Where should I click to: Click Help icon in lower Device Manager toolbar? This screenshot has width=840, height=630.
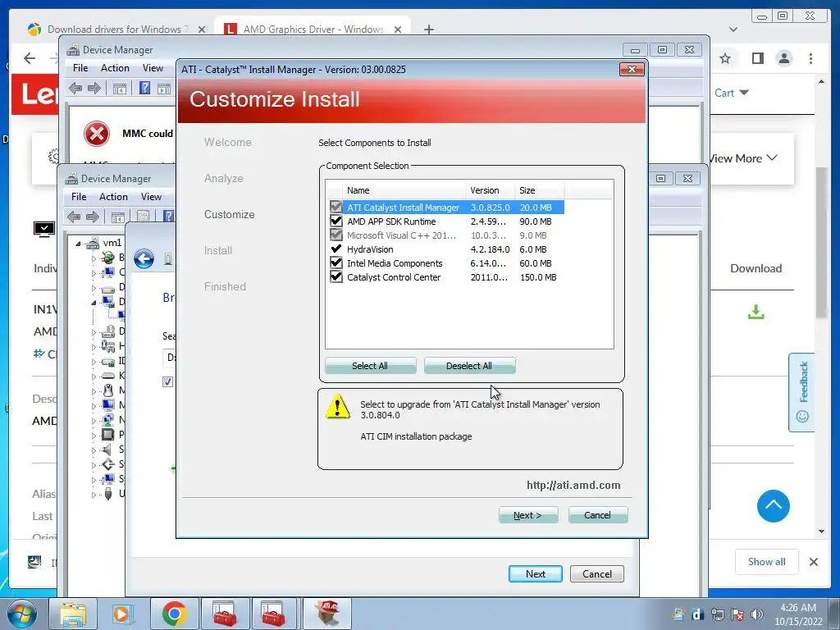tap(168, 217)
